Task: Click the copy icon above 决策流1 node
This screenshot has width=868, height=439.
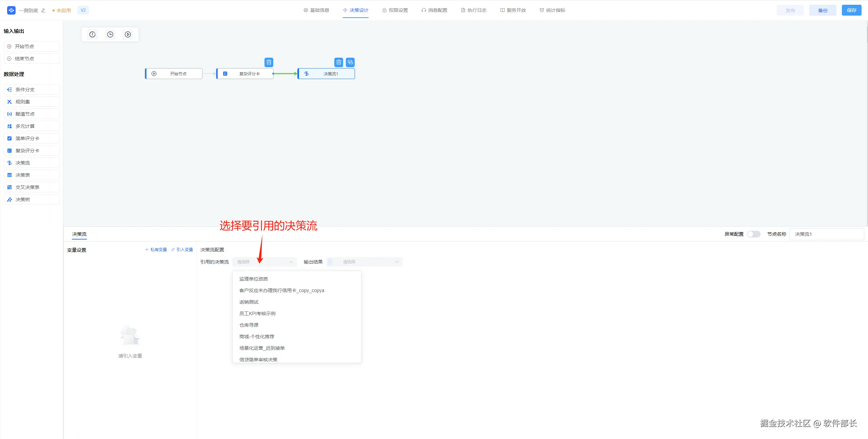Action: (350, 62)
